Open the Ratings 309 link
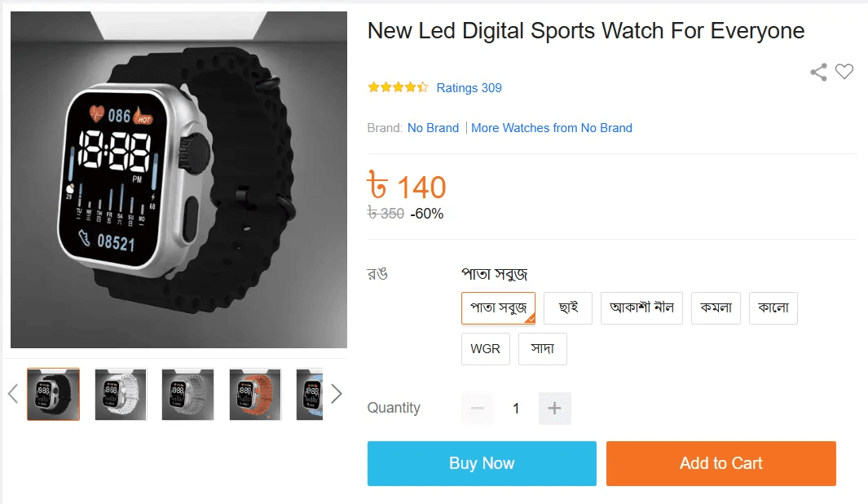The height and width of the screenshot is (504, 868). [469, 87]
